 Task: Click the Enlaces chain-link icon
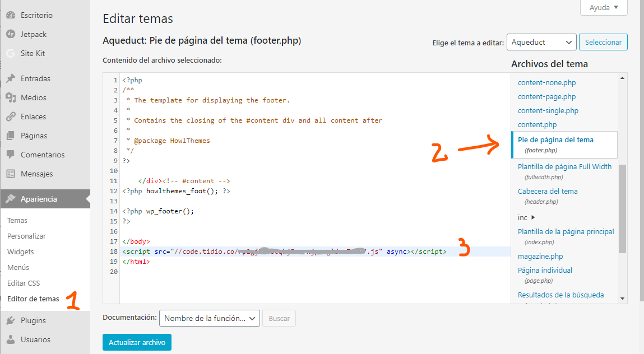(11, 117)
